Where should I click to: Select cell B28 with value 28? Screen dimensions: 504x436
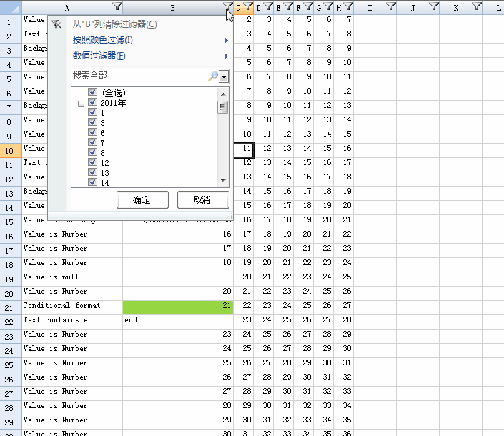point(178,407)
